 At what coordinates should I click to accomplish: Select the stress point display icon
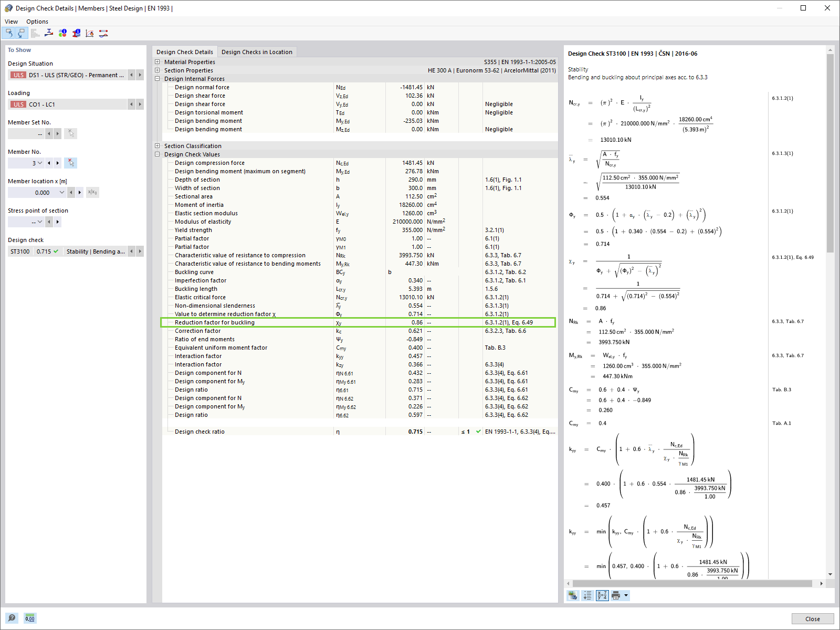pyautogui.click(x=49, y=33)
